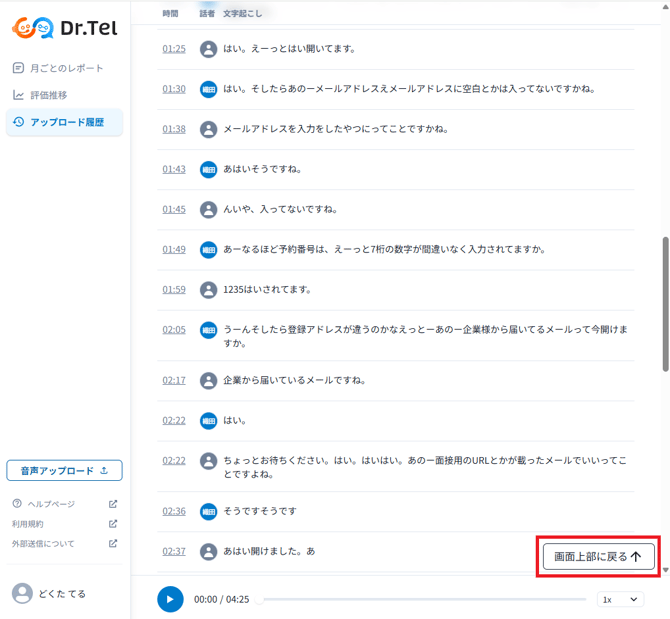Click speaker avatar in the 01:38 row
This screenshot has height=619, width=670.
209,129
